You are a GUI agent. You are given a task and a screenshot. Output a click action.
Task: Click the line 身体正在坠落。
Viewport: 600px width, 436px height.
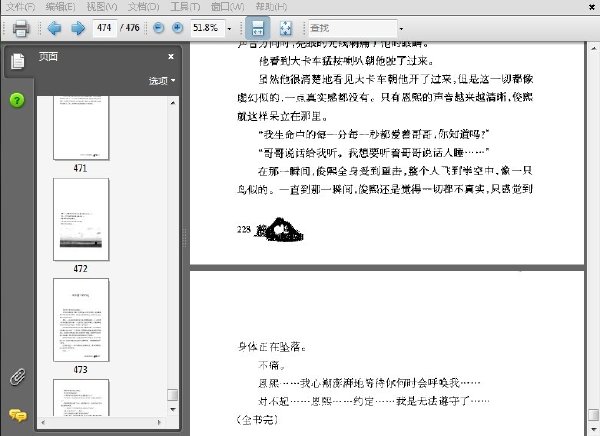pyautogui.click(x=272, y=347)
